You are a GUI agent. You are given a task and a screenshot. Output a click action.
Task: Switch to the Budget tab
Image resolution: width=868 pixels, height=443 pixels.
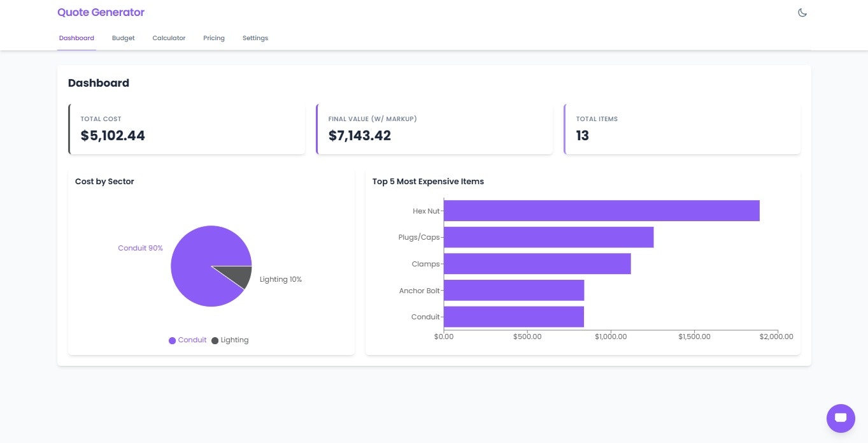tap(123, 38)
